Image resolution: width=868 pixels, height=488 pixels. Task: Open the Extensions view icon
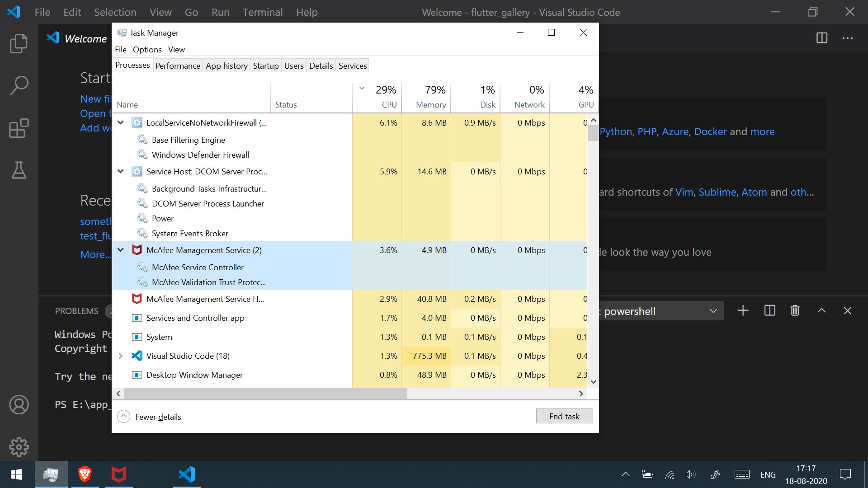19,128
